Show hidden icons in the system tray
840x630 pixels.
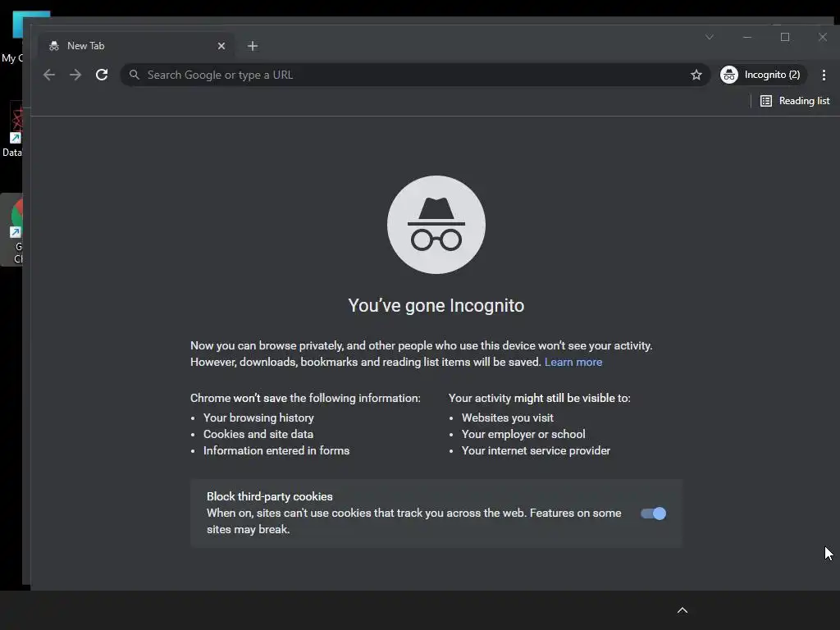click(x=682, y=610)
